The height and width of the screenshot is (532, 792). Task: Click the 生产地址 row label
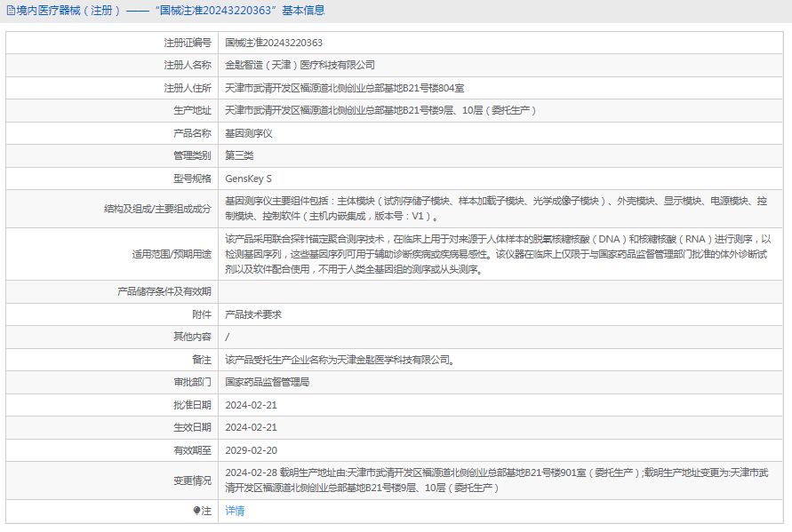click(192, 110)
